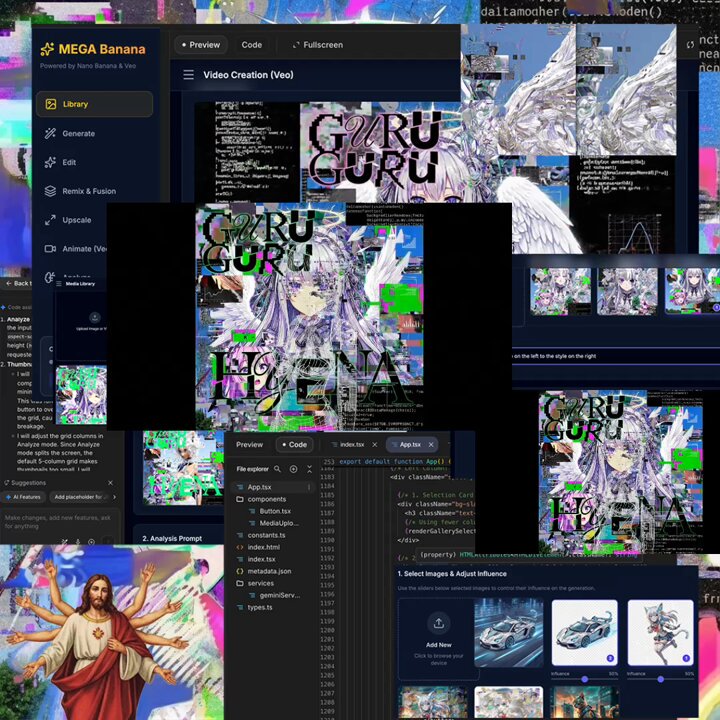The width and height of the screenshot is (720, 720).
Task: Open the hamburger menu beside Video Creation (Veo)
Action: tap(188, 75)
